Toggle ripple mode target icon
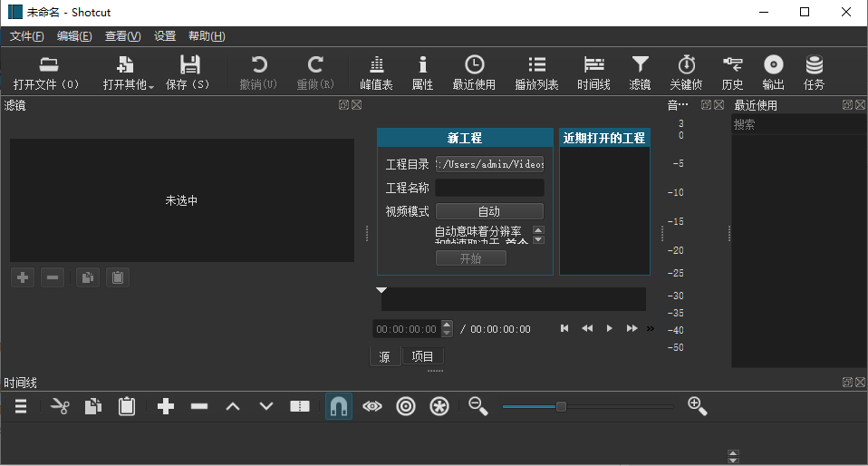Screen dimensions: 868x466 click(x=406, y=407)
